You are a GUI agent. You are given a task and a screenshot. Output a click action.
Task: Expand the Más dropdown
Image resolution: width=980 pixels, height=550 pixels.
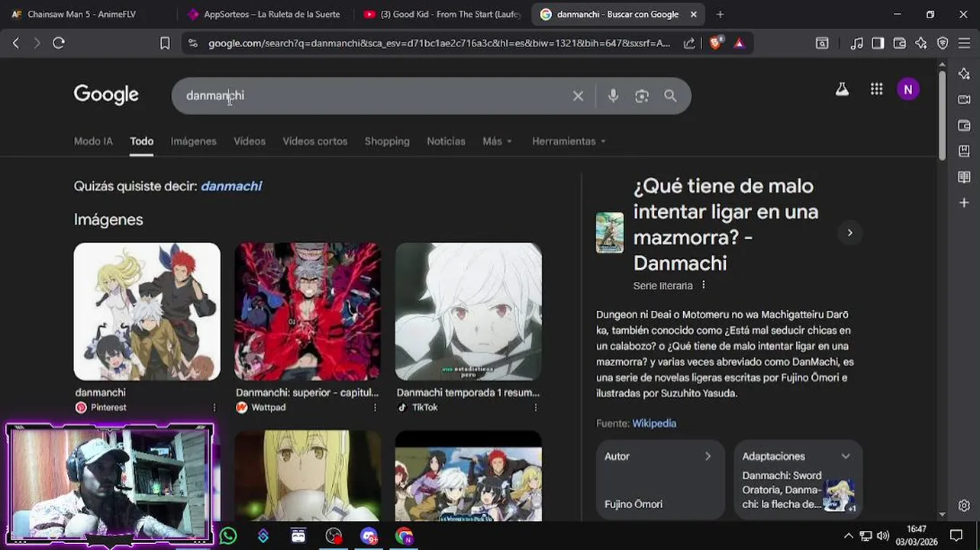[498, 141]
